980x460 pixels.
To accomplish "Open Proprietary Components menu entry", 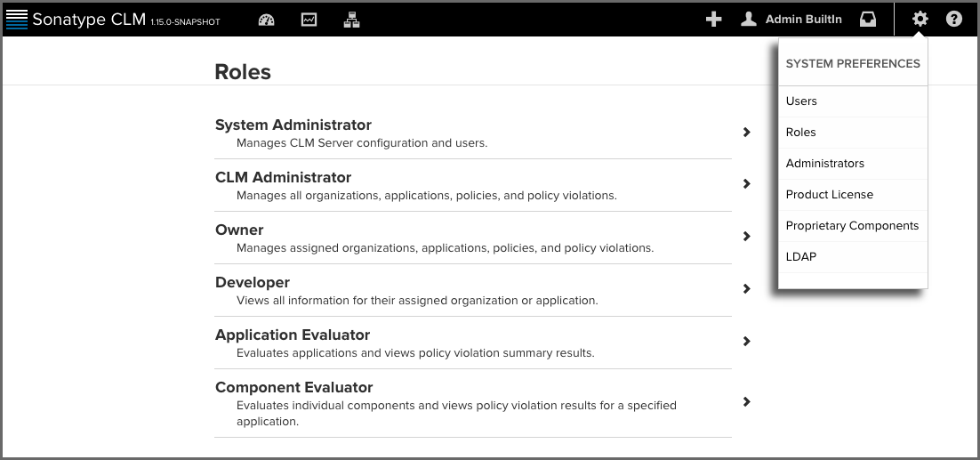I will 853,226.
